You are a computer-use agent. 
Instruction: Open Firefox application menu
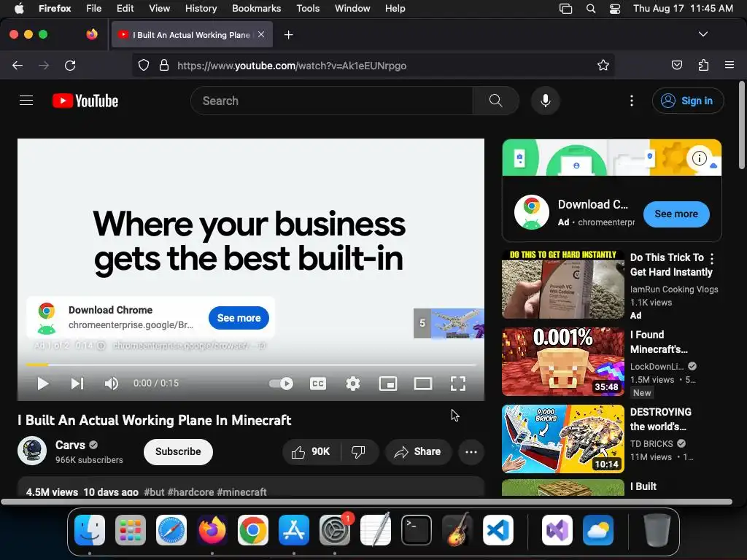729,65
